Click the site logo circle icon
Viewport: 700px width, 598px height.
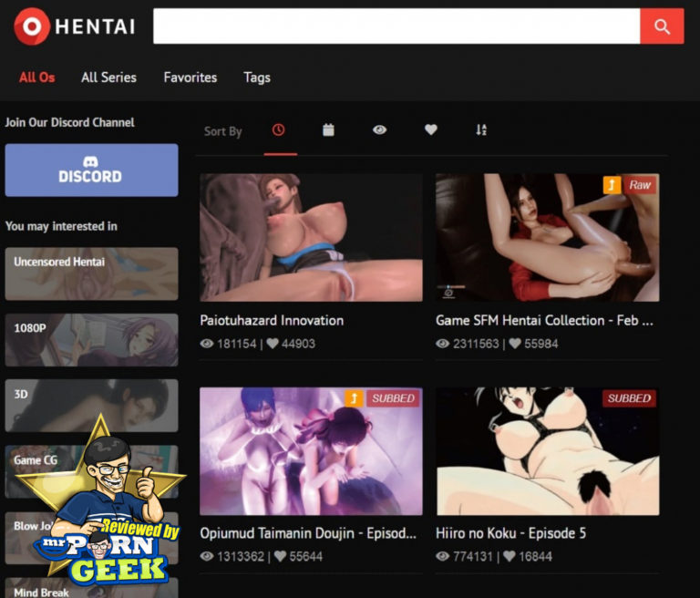pos(32,26)
